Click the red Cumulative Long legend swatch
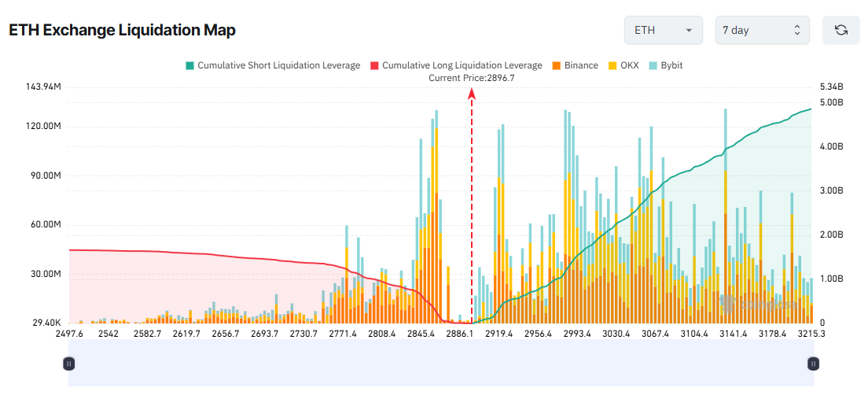The height and width of the screenshot is (395, 868). (374, 65)
